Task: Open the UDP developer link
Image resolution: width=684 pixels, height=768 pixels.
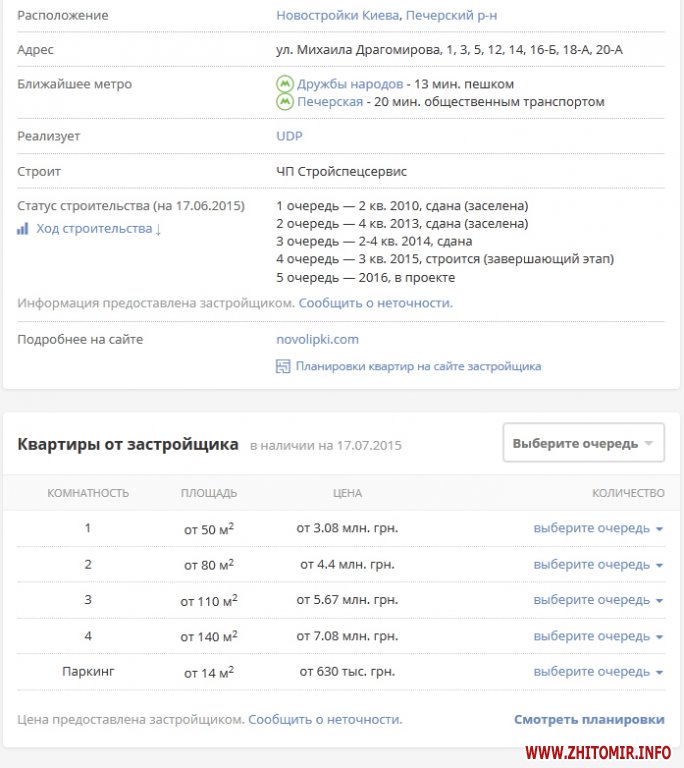Action: coord(289,136)
